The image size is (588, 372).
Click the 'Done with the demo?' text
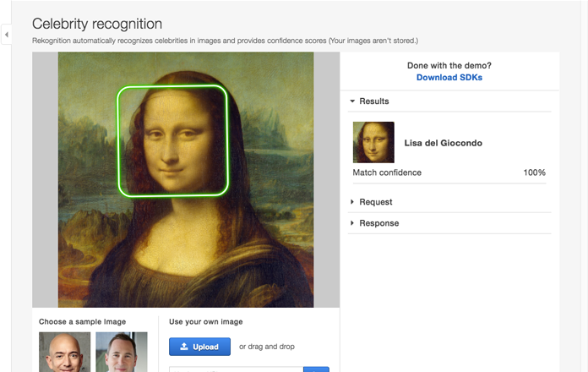tap(449, 65)
